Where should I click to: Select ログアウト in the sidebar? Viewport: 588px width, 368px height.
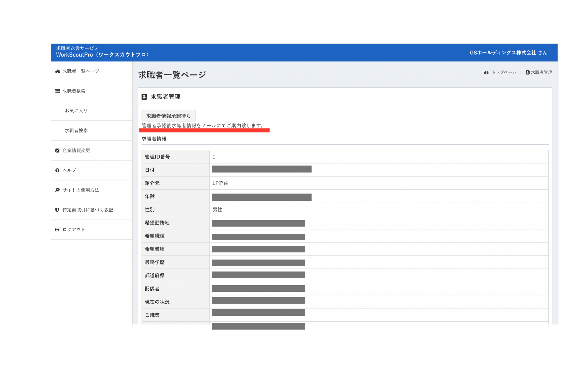74,229
